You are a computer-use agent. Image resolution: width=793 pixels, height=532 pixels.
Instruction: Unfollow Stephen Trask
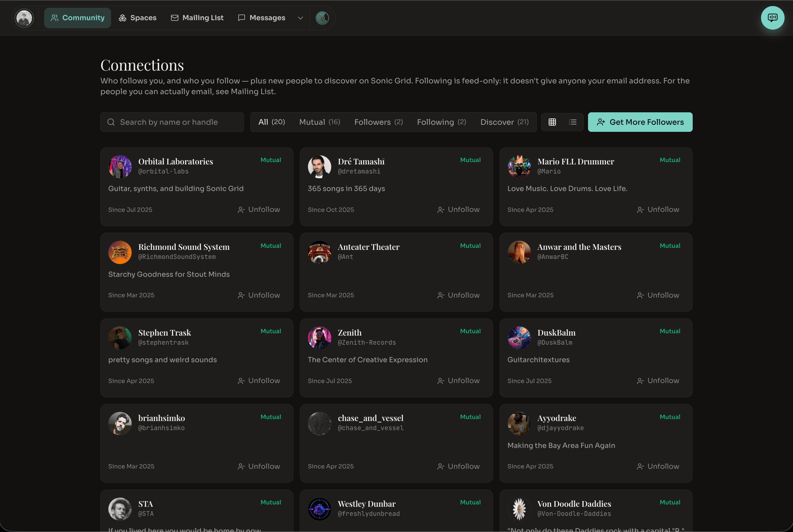259,381
